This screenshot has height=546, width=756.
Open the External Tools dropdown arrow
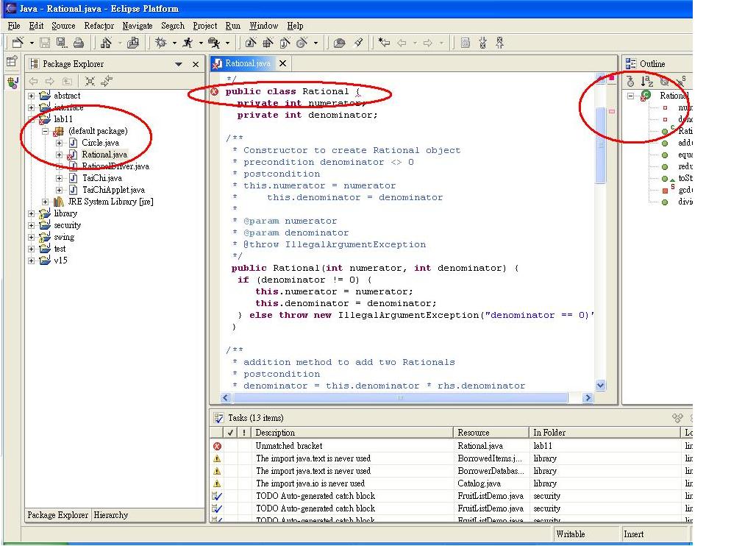(227, 43)
